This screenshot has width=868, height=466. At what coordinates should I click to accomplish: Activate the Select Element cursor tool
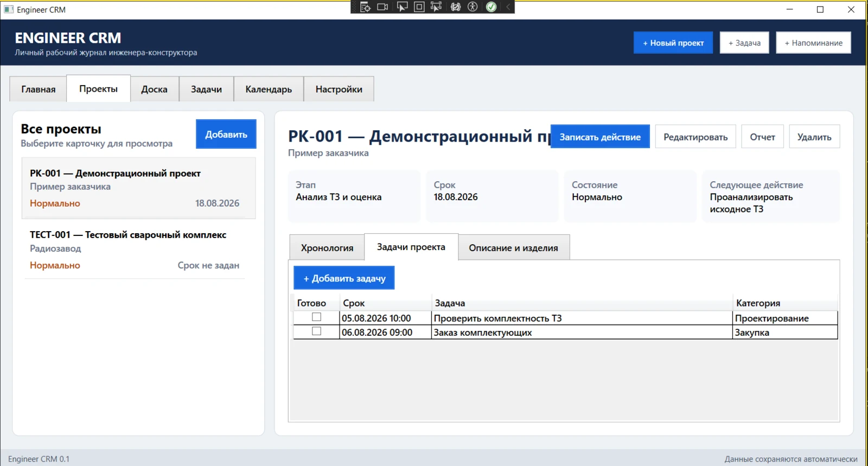(x=402, y=7)
